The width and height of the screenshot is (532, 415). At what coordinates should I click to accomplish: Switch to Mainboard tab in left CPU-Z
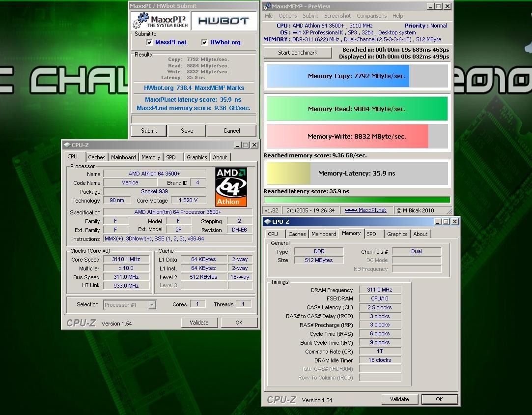[123, 157]
